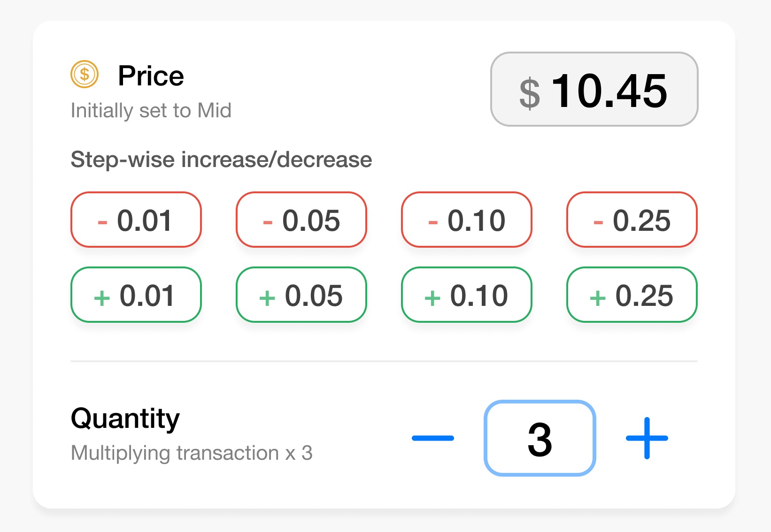771x532 pixels.
Task: Click 'Initially set to Mid' text
Action: 151,111
